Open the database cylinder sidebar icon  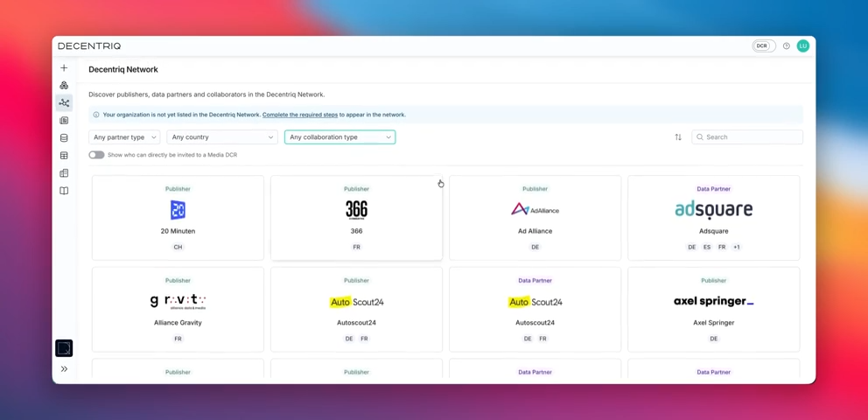pos(64,137)
